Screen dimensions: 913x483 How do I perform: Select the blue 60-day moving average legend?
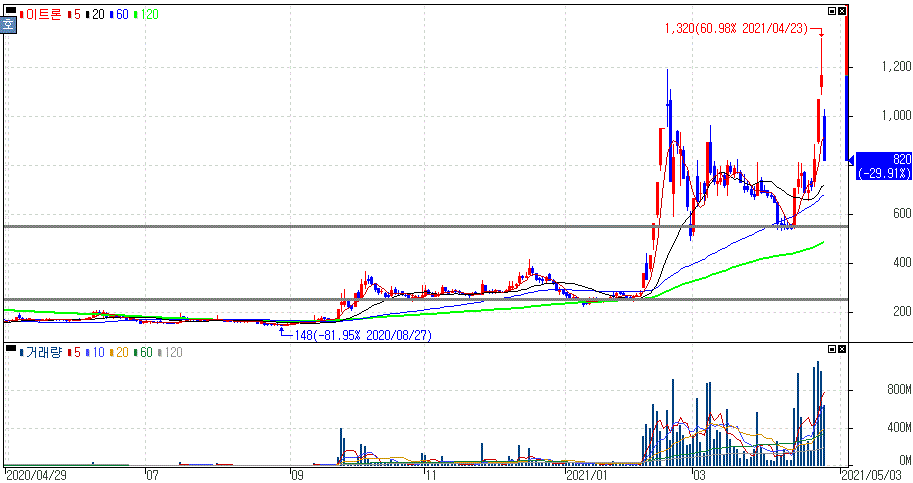119,15
